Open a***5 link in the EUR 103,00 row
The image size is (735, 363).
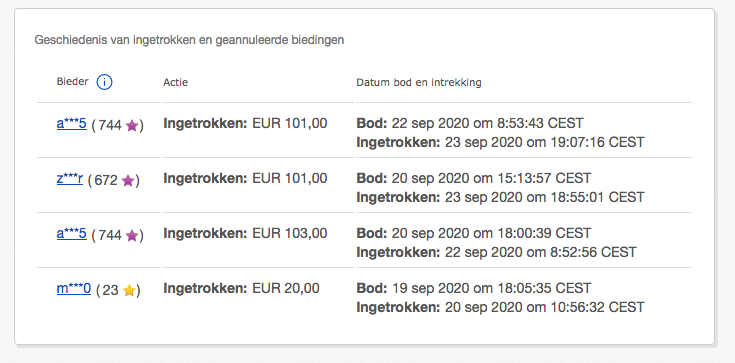pyautogui.click(x=72, y=233)
